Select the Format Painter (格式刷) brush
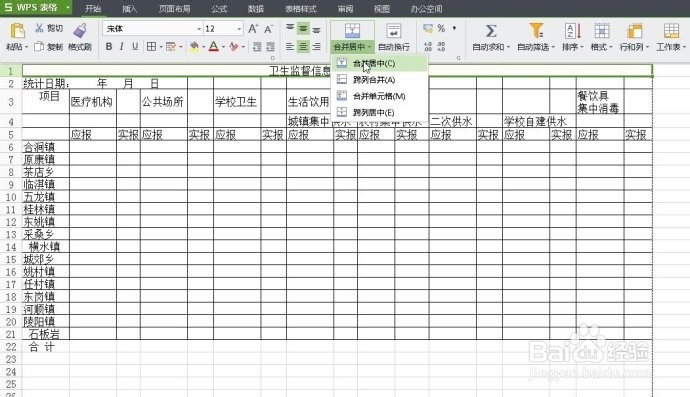The height and width of the screenshot is (397, 690). click(80, 31)
